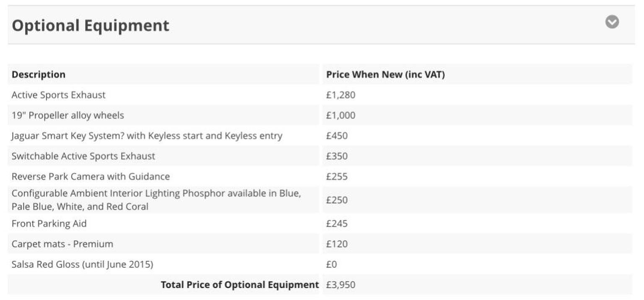The height and width of the screenshot is (300, 644).
Task: Click the Optional Equipment heading
Action: tap(91, 26)
